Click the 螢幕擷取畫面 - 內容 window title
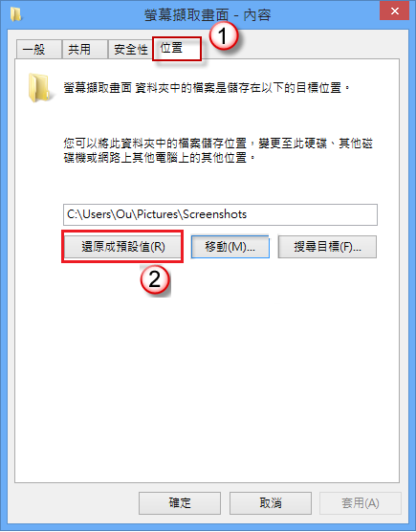The image size is (416, 532). tap(208, 15)
